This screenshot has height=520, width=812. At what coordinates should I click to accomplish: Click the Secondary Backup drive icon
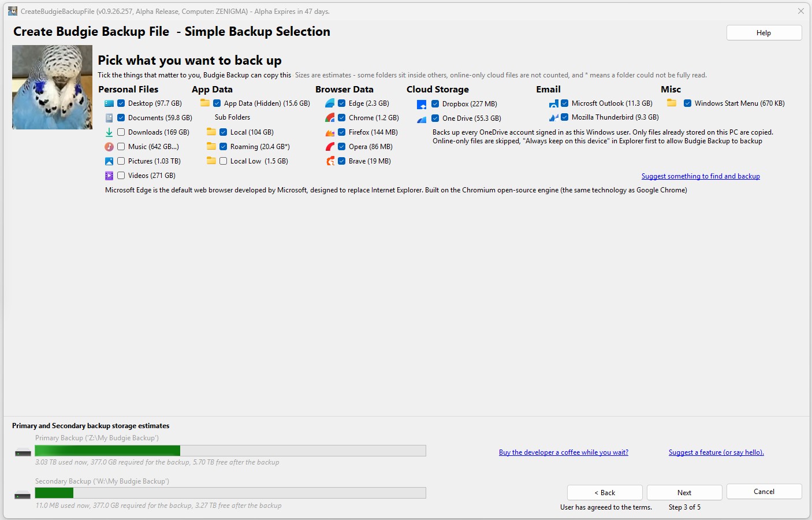[23, 495]
